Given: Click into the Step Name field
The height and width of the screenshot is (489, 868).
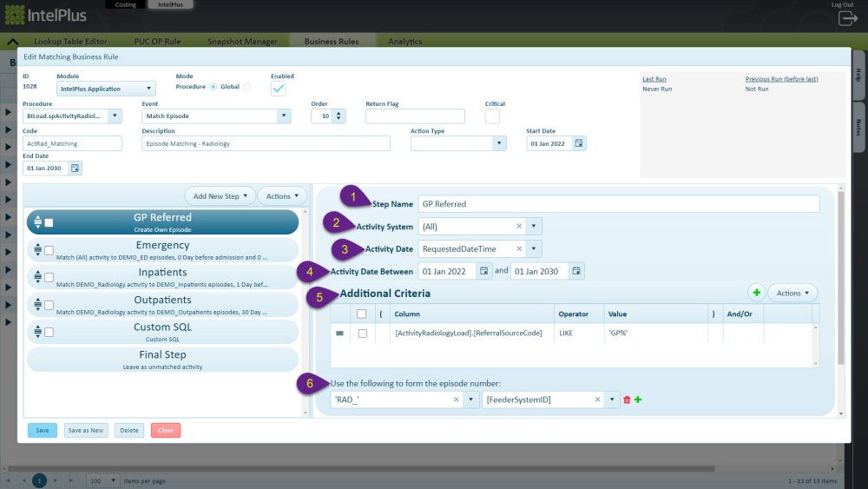Looking at the screenshot, I should 619,204.
